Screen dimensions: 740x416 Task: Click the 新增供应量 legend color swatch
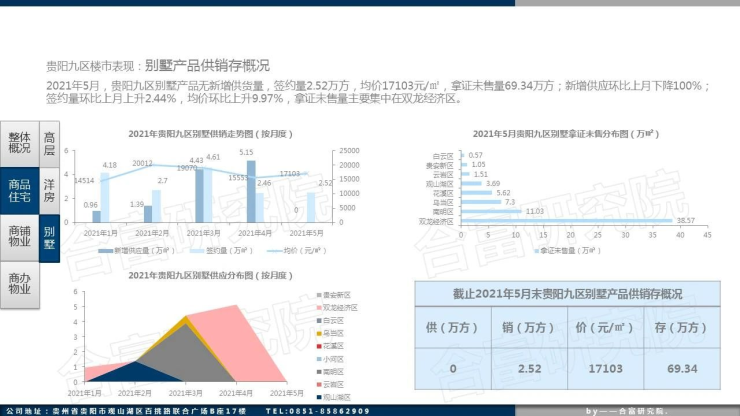coord(105,251)
